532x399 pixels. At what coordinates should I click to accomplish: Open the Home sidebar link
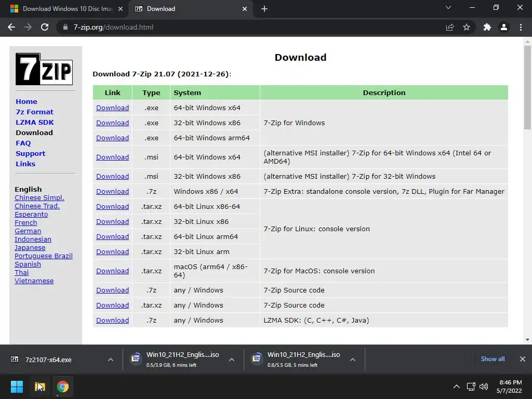click(26, 101)
